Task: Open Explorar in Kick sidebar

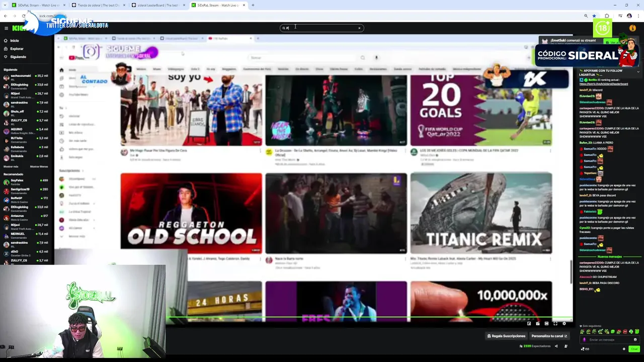Action: (14, 49)
